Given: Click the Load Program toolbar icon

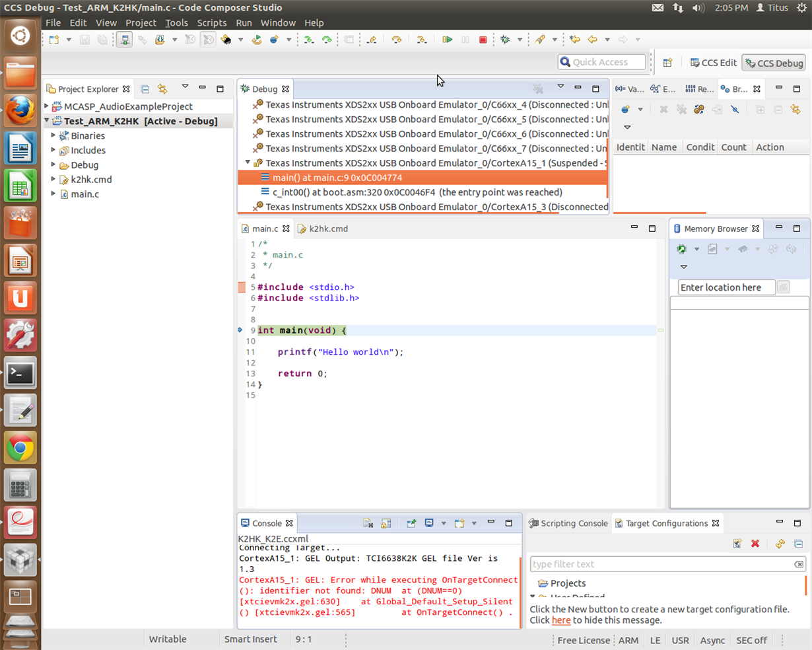Looking at the screenshot, I should pyautogui.click(x=160, y=40).
